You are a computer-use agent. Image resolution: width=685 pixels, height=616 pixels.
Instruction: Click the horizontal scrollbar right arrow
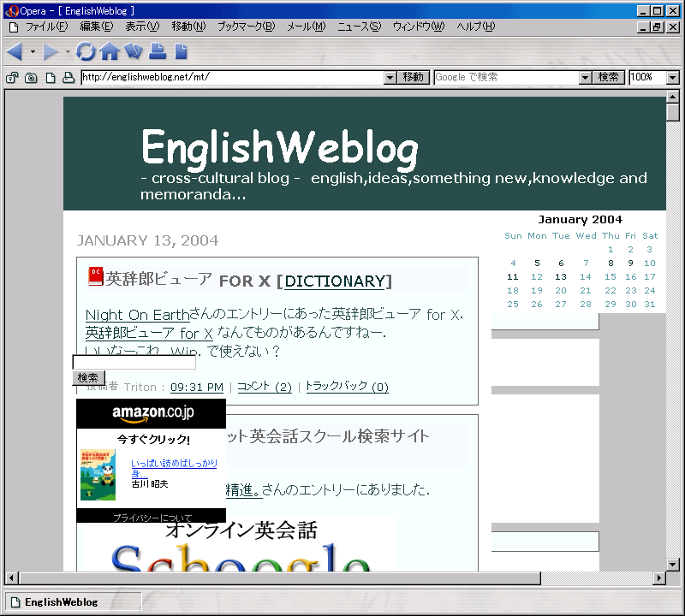659,578
